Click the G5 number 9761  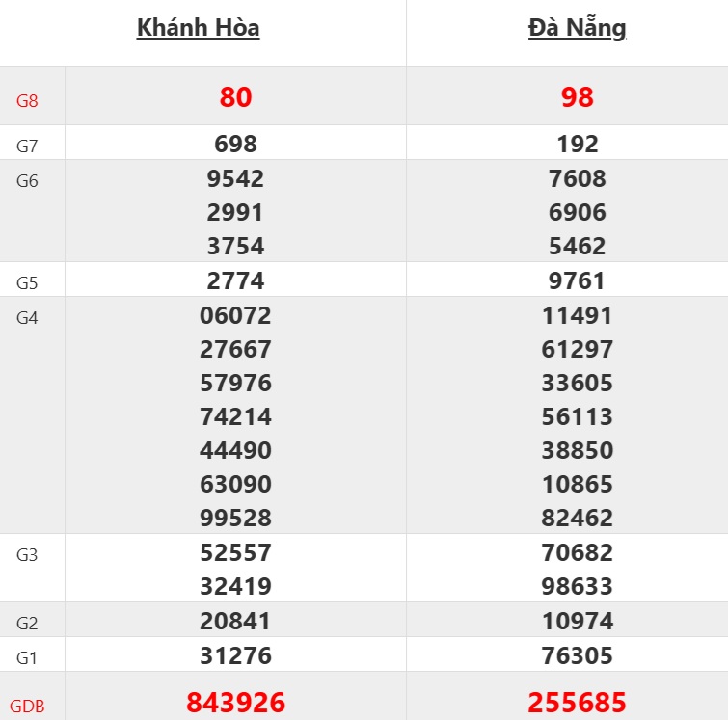click(x=577, y=280)
